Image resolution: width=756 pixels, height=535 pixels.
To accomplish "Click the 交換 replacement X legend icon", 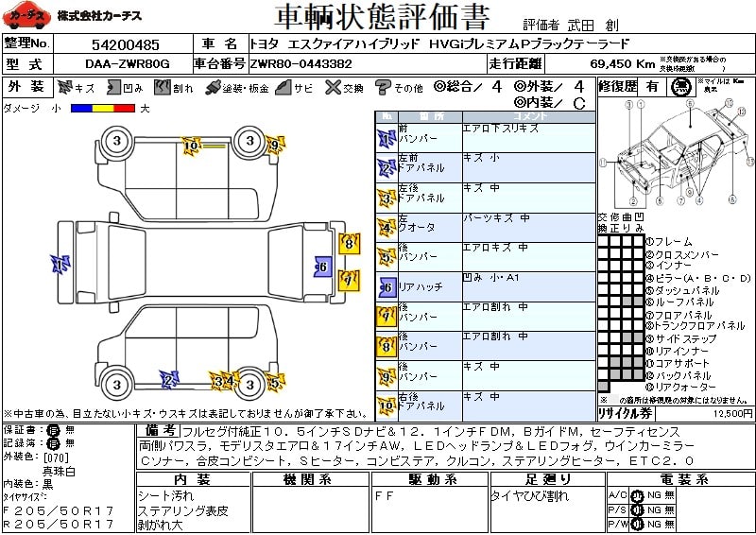I will (x=334, y=87).
